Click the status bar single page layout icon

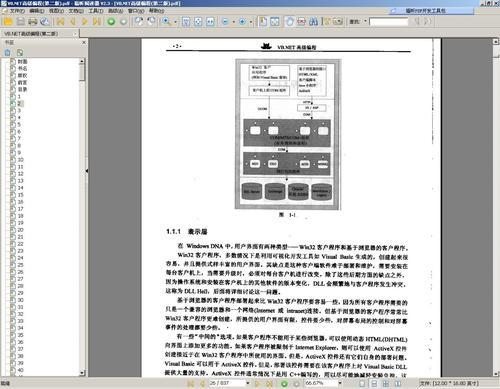[x=362, y=384]
